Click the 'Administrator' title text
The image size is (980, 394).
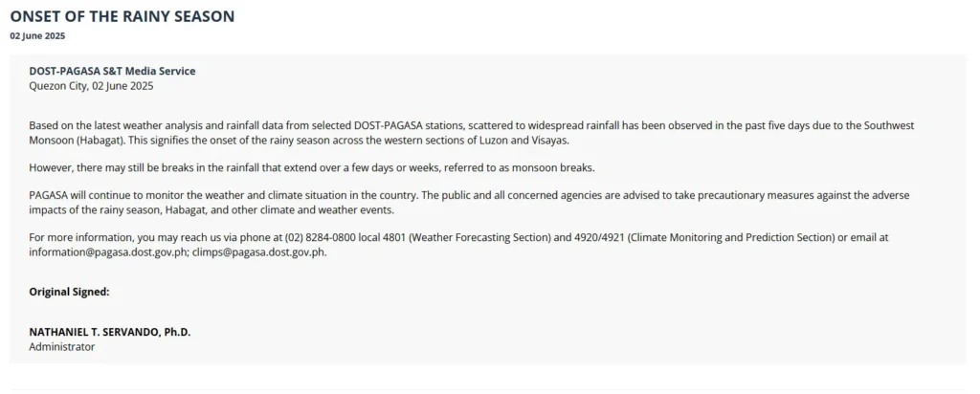[x=62, y=346]
